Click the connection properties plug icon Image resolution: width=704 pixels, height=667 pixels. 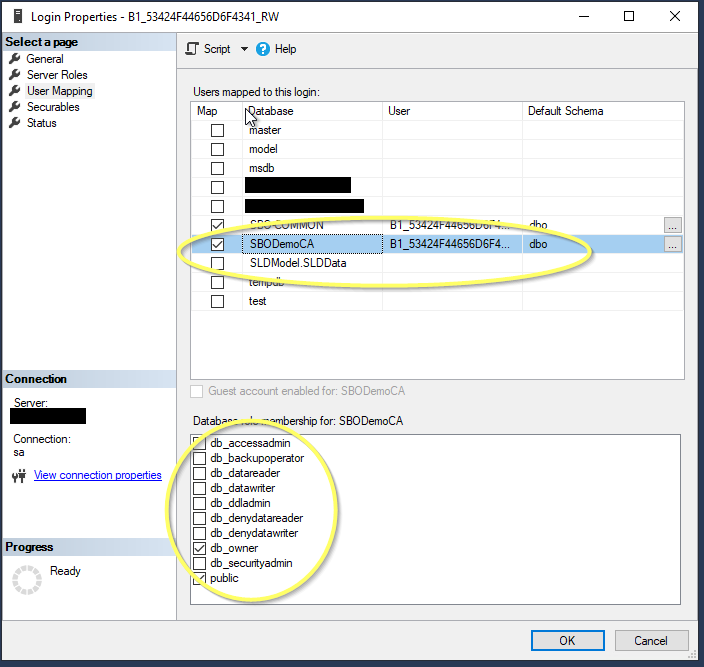[x=19, y=476]
